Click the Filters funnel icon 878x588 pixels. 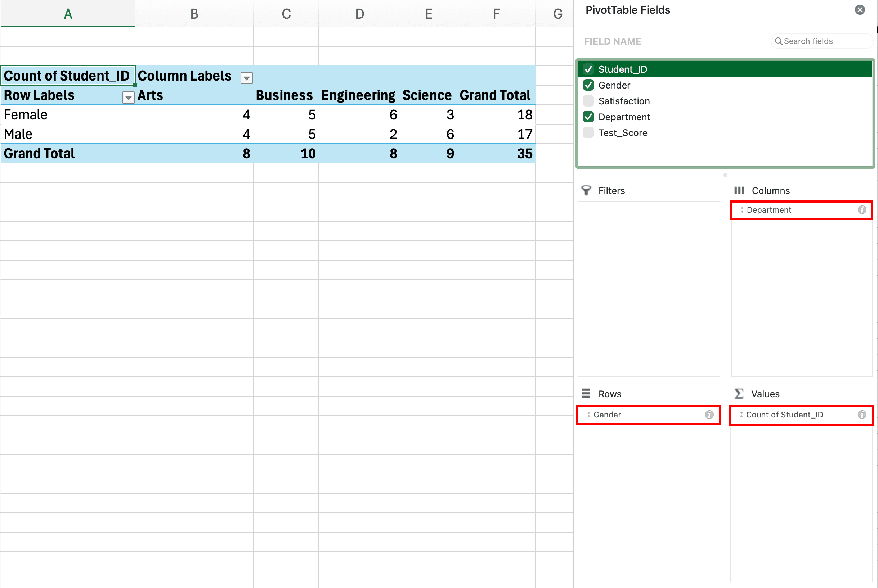(586, 190)
